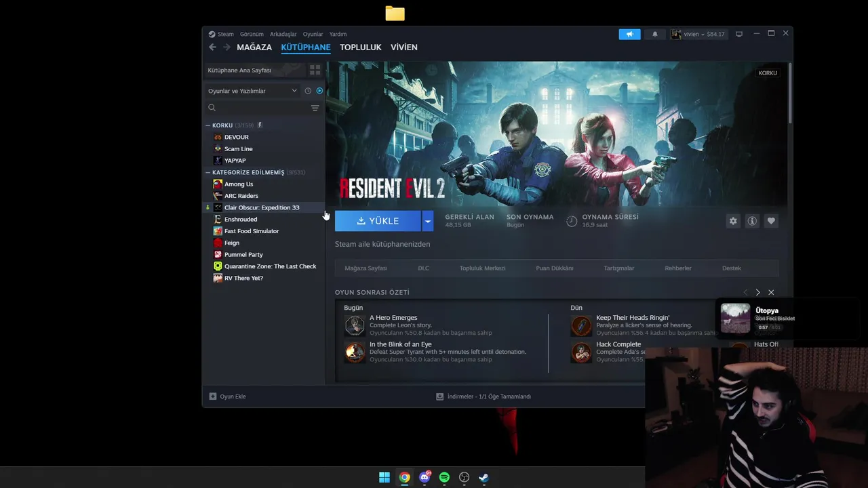
Task: Click the Steam announcements megaphone button
Action: (x=629, y=34)
